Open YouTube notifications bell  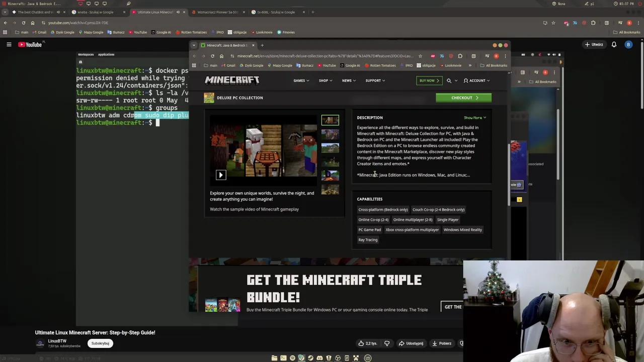click(x=614, y=45)
